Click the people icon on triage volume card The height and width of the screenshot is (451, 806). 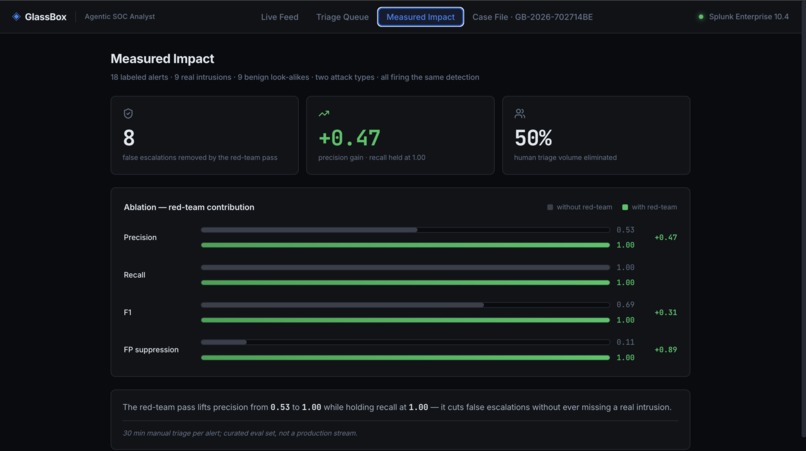(520, 114)
